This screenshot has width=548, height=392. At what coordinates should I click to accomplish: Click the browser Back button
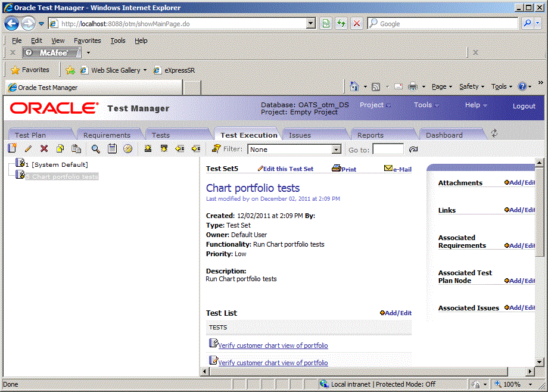(11, 24)
